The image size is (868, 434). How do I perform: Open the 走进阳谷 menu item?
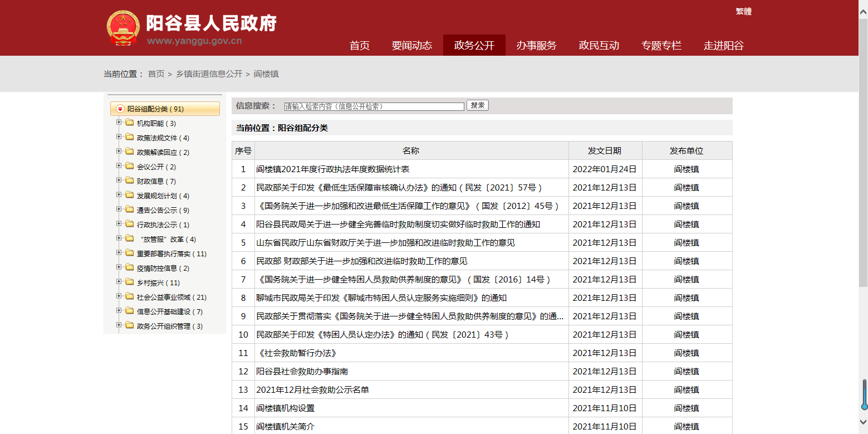(724, 46)
